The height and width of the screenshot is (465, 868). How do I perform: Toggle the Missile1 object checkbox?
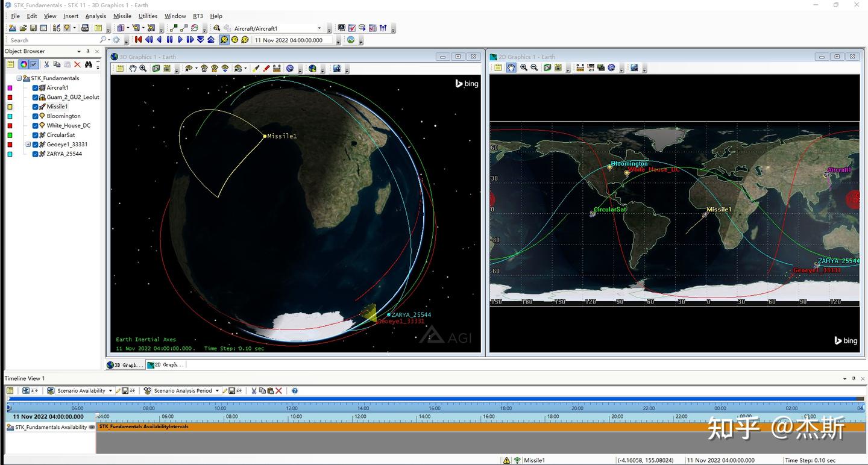coord(35,107)
